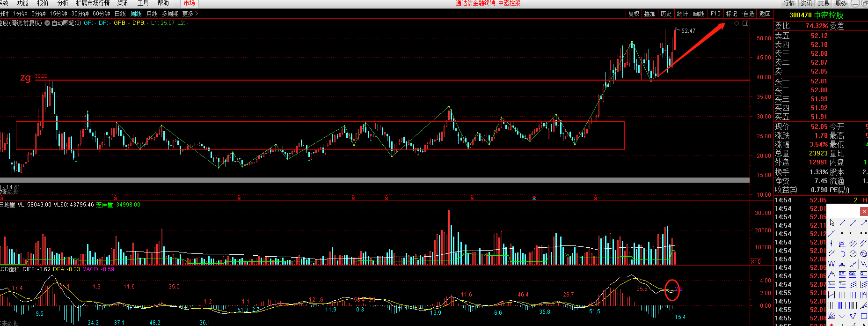Open F10 company info
868x326 pixels.
pyautogui.click(x=715, y=14)
